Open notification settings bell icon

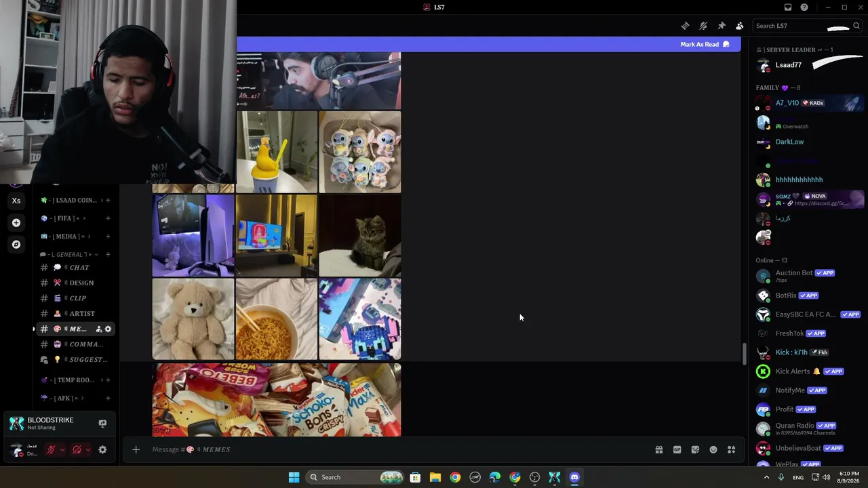pos(703,26)
